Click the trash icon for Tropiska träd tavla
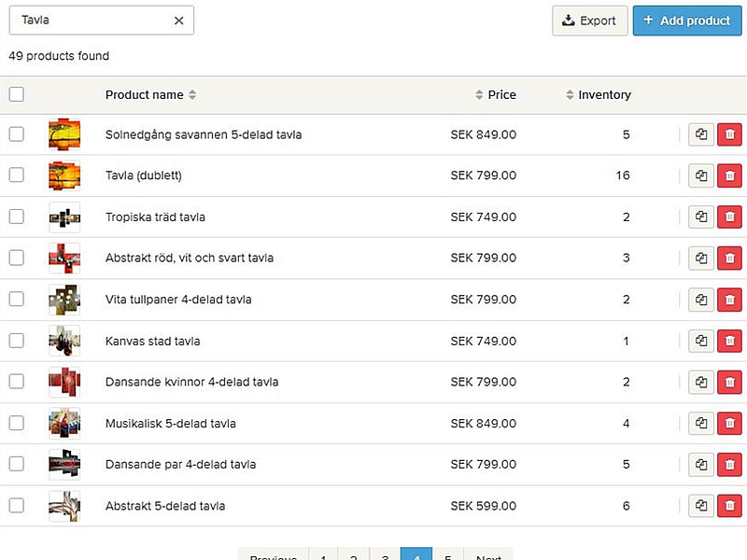Viewport: 747px width, 560px height. pos(729,217)
